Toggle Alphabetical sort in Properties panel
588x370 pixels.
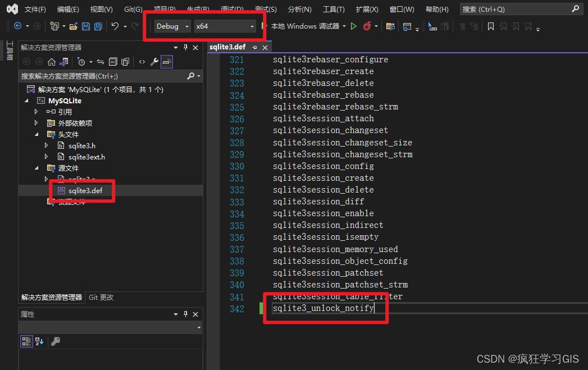39,341
